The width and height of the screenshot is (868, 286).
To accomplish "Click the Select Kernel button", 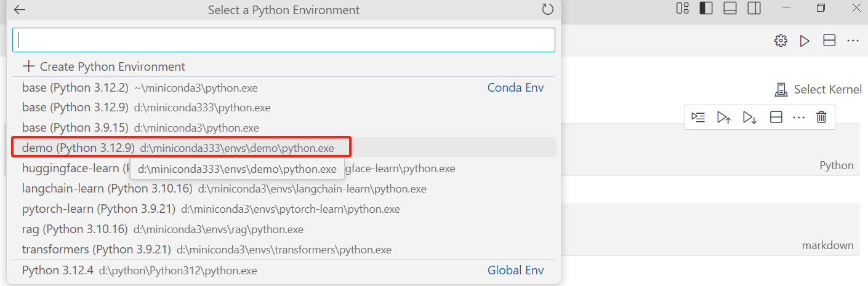I will pyautogui.click(x=818, y=90).
